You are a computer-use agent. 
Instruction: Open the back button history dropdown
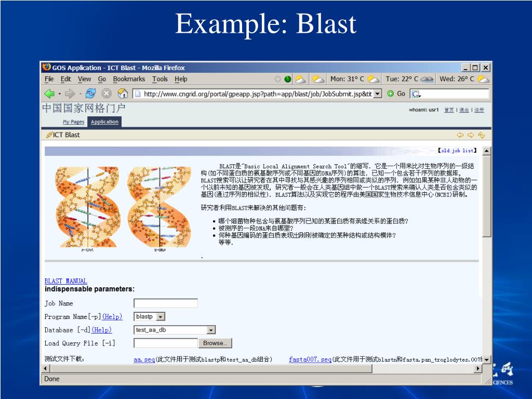(60, 94)
